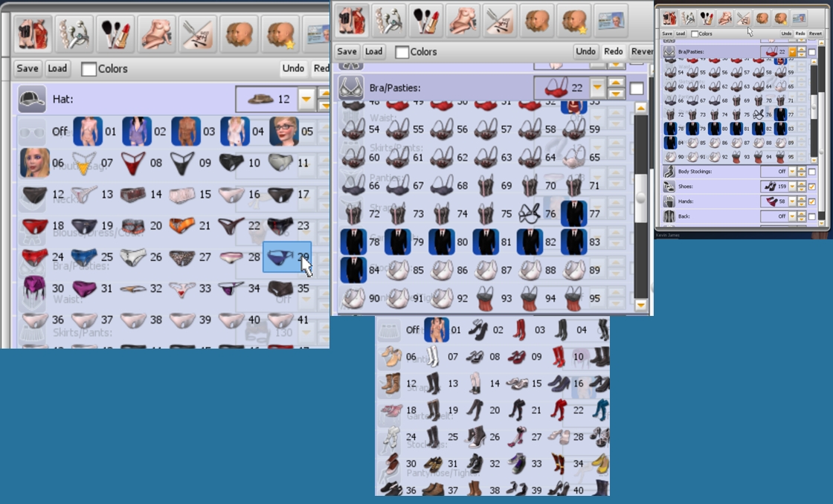The image size is (833, 504).
Task: Click the Back category icon in small right window
Action: (669, 216)
